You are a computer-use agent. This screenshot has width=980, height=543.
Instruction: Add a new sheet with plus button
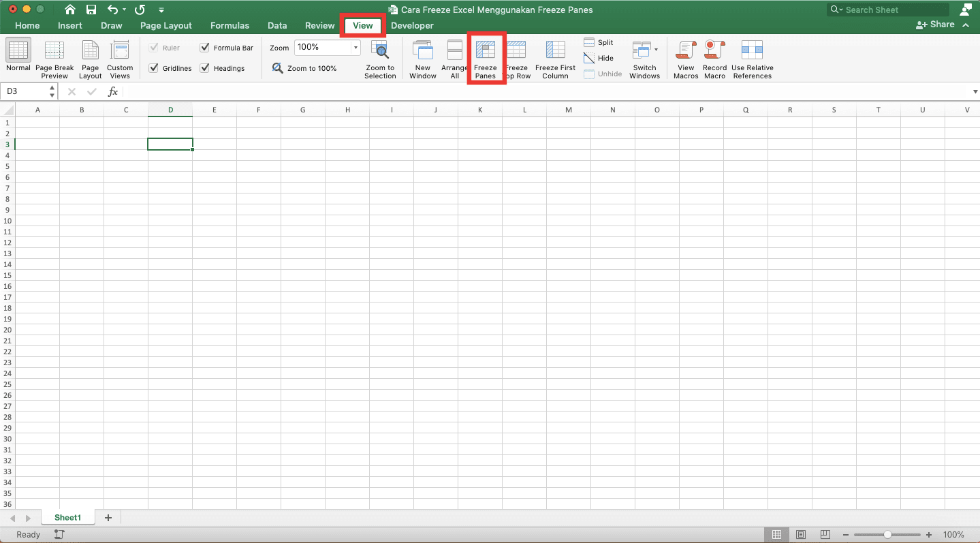click(108, 518)
